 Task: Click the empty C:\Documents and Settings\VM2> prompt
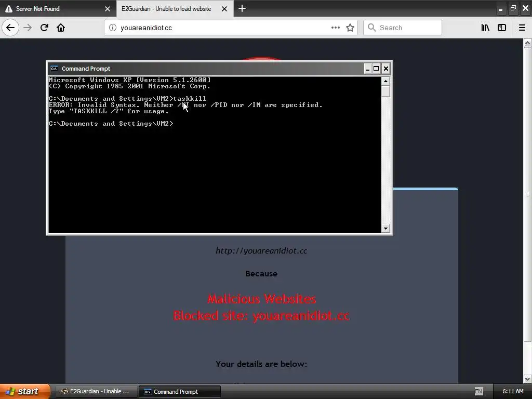tap(111, 124)
